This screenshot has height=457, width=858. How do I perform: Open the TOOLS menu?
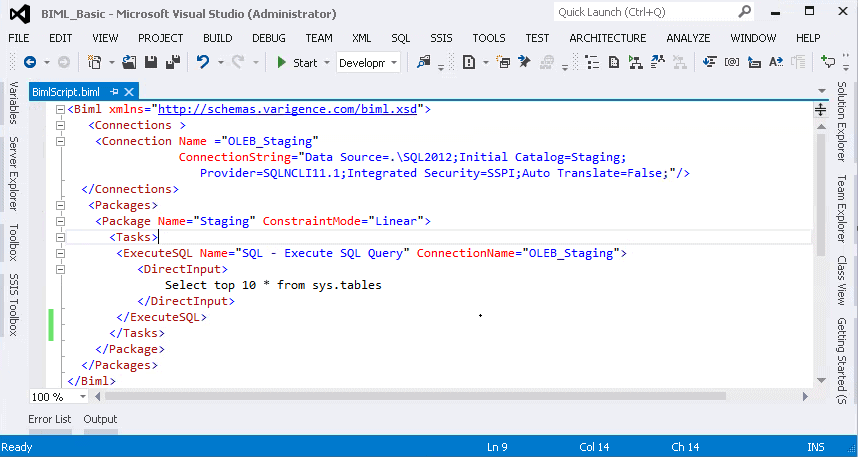pyautogui.click(x=489, y=38)
